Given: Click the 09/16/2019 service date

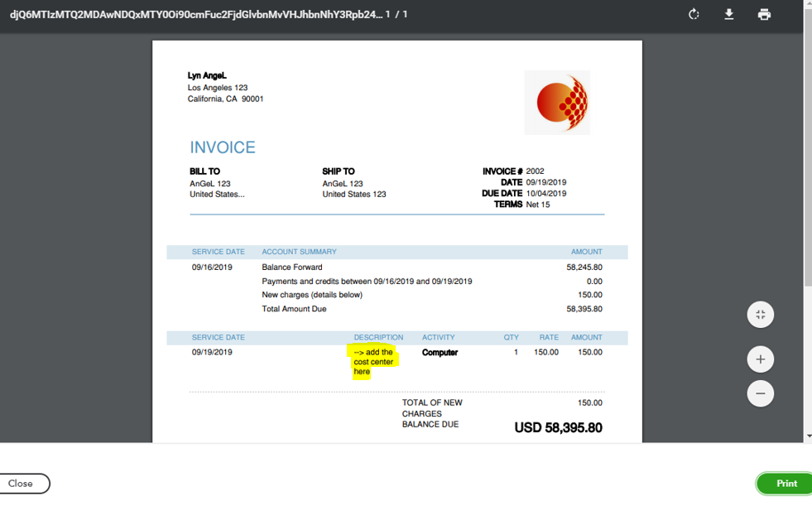Looking at the screenshot, I should point(212,267).
